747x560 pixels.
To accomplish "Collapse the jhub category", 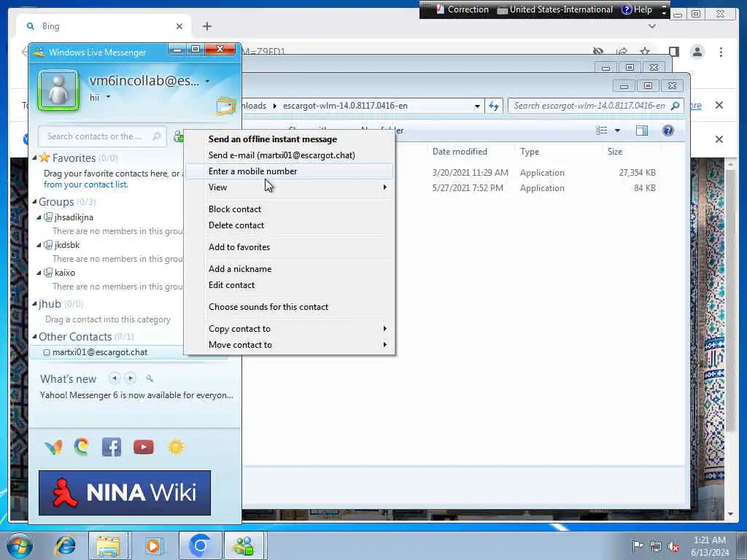I will (x=34, y=303).
